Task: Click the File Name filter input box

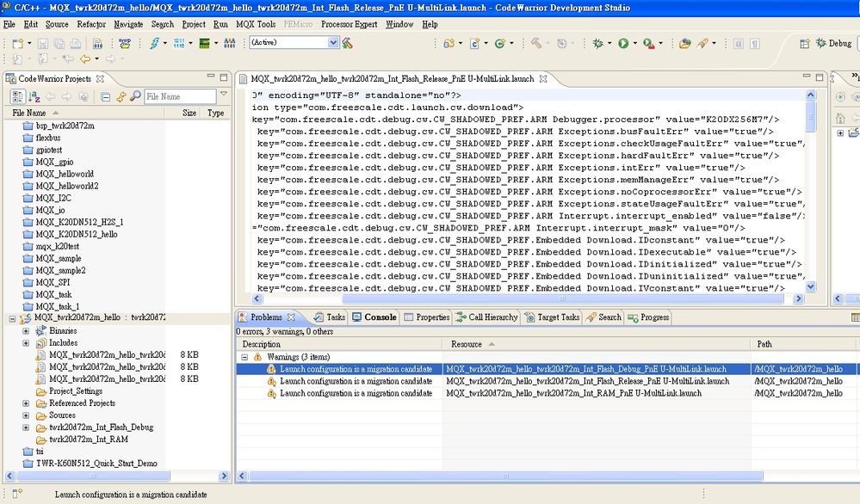Action: coord(180,96)
